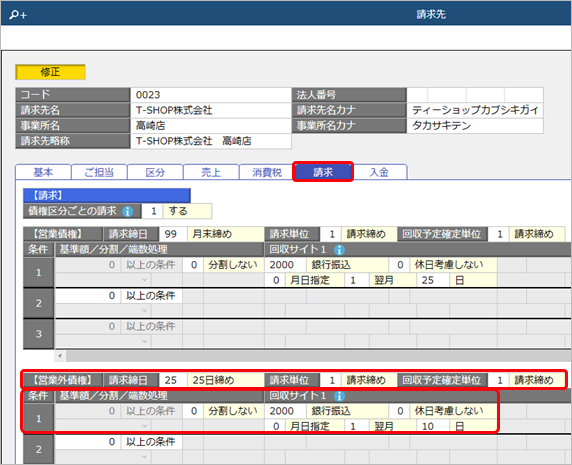
Task: Click 営業外債権 請求締日 field showing 25
Action: pos(173,380)
